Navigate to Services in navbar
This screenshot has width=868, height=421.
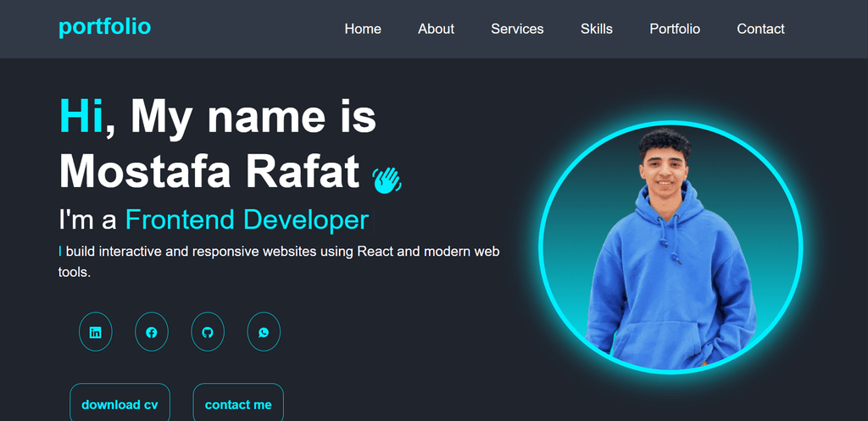click(x=517, y=29)
